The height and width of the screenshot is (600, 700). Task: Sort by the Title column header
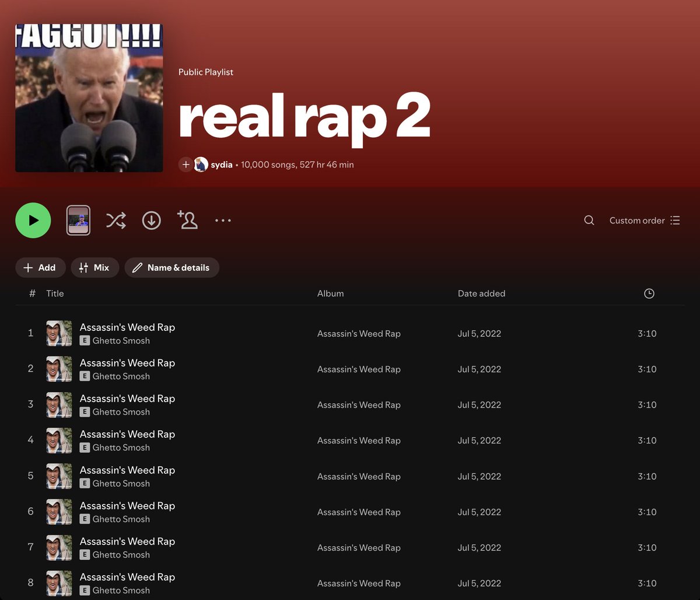tap(55, 294)
